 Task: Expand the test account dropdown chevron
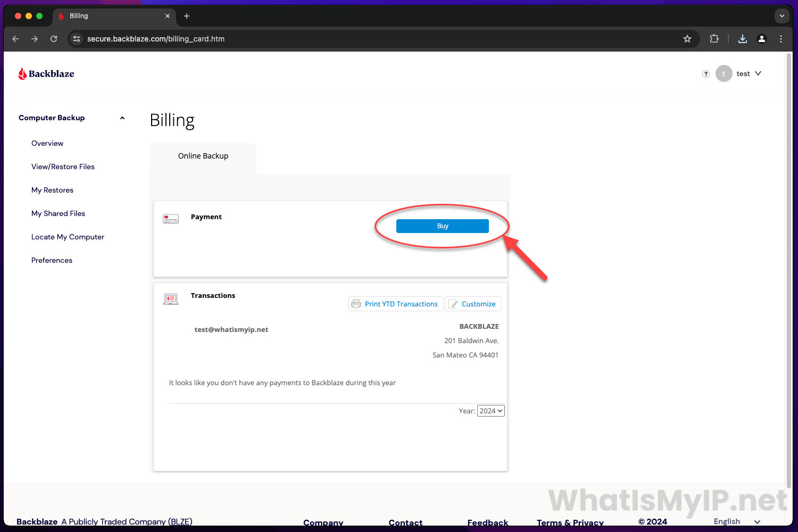point(758,73)
